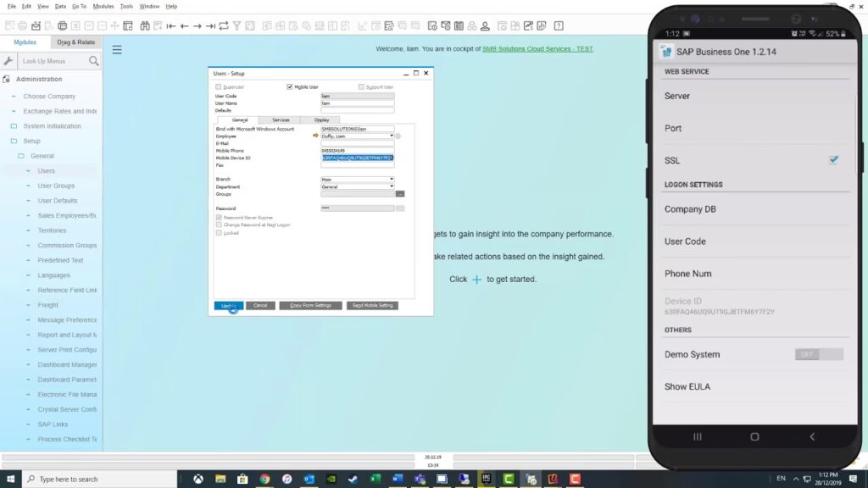
Task: Click the golden link arrow beside Employee
Action: pyautogui.click(x=316, y=136)
